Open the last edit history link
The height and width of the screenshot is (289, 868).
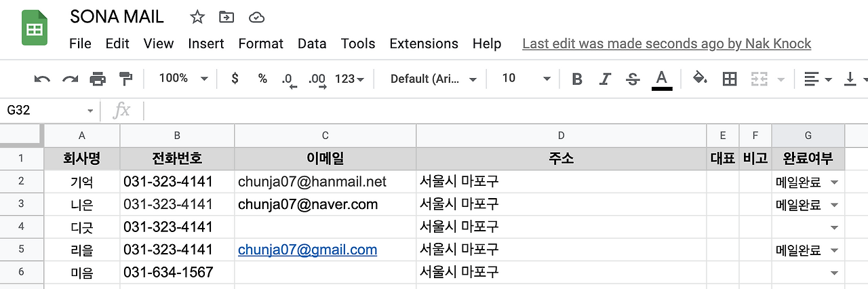tap(667, 43)
